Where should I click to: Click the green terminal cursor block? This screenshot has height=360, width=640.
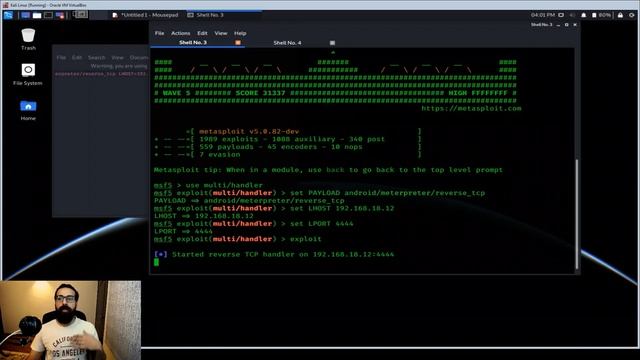pos(156,262)
